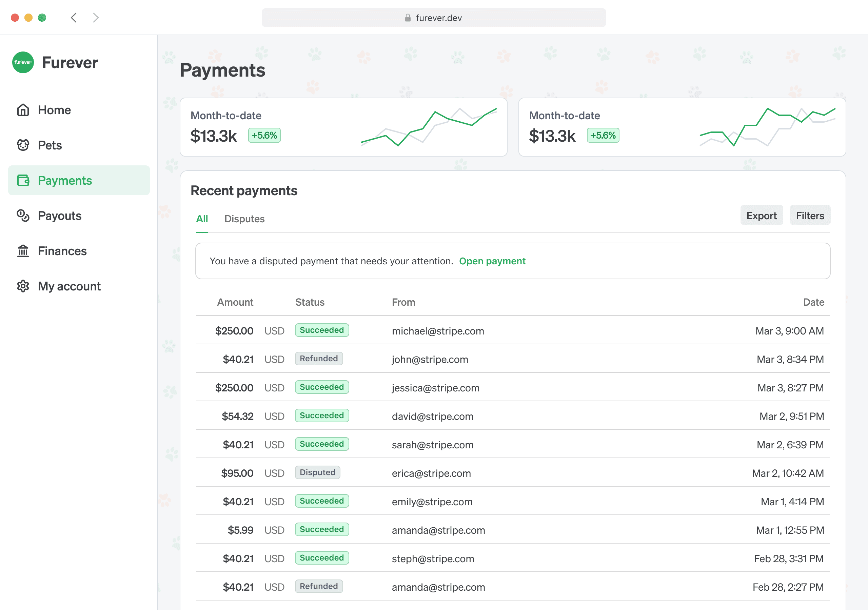Screen dimensions: 868x610
Task: Open Payments via its wallet icon
Action: tap(23, 180)
